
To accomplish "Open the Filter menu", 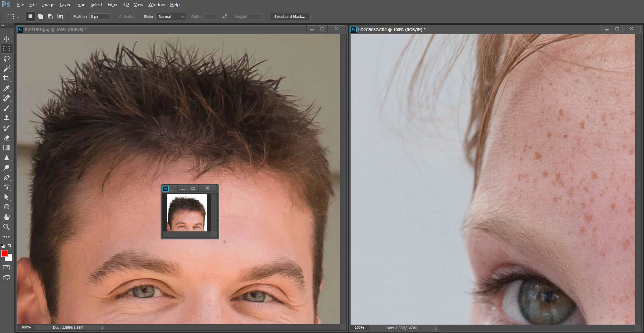I will (x=112, y=5).
